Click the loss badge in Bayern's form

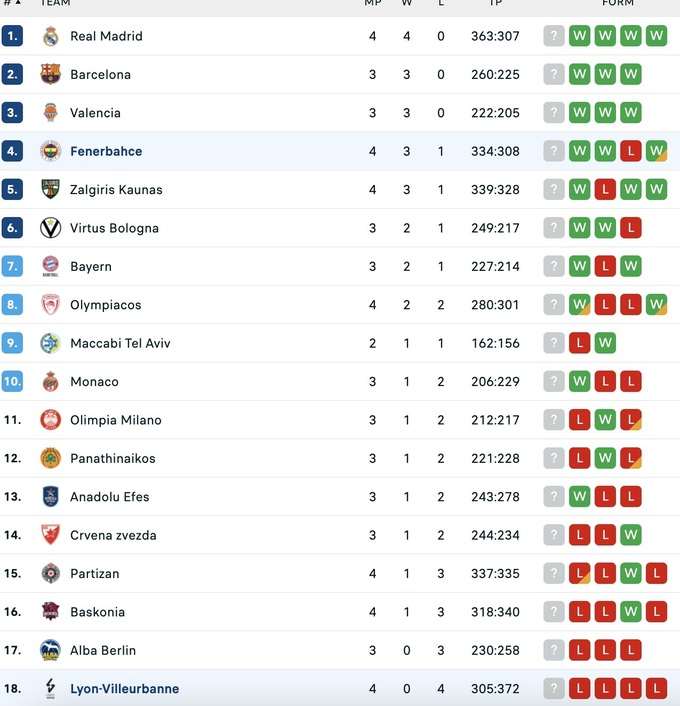(605, 266)
